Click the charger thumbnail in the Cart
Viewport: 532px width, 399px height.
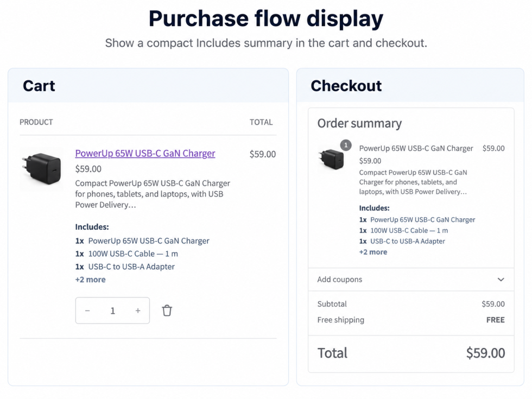pyautogui.click(x=41, y=169)
